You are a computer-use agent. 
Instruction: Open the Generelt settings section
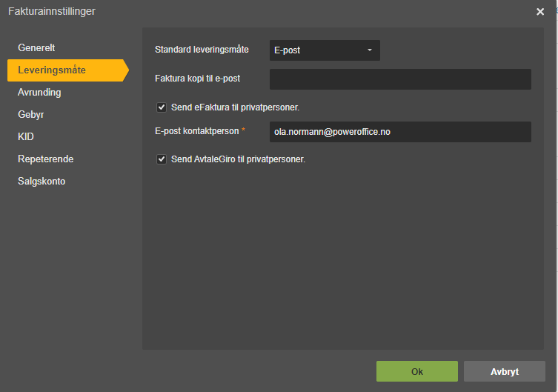coord(36,47)
